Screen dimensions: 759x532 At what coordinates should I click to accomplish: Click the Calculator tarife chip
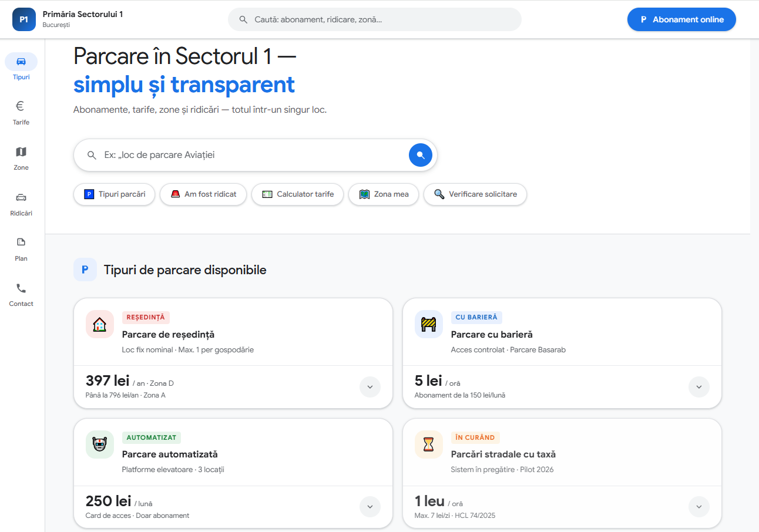pos(297,194)
